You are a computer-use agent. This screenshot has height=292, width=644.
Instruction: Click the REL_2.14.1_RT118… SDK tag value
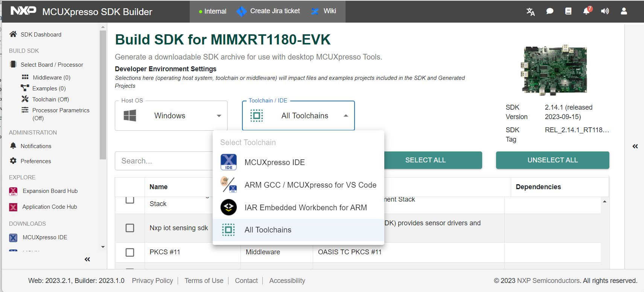[x=577, y=130]
